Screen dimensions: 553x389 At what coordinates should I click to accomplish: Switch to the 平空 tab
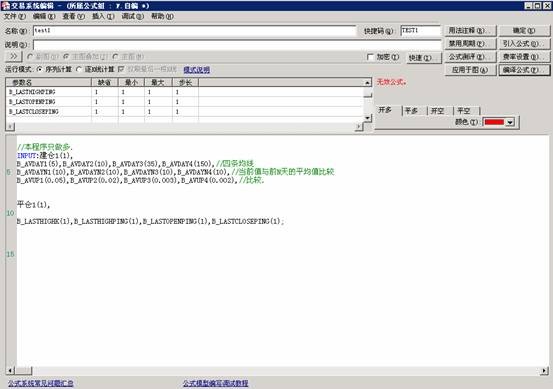click(466, 111)
